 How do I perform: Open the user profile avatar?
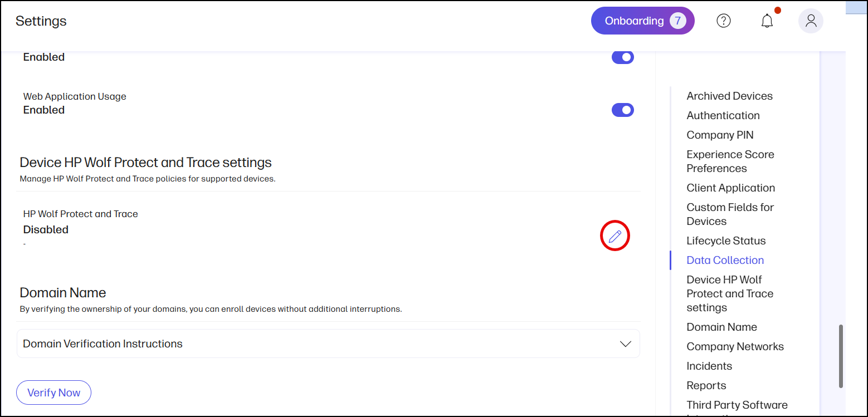[x=811, y=21]
